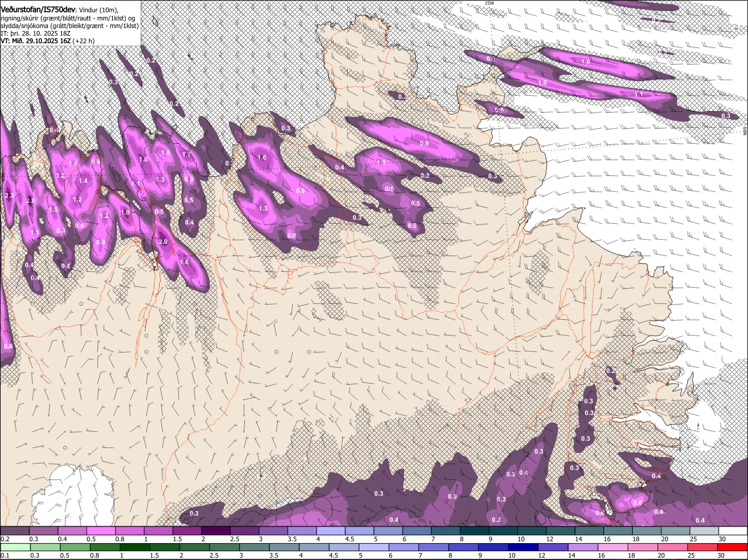Click the 1.8 snowfall value on the map
The height and width of the screenshot is (560, 748).
tap(143, 159)
